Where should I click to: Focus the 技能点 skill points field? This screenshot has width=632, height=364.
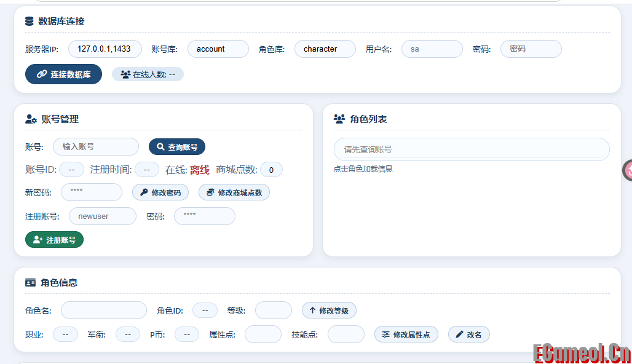(346, 334)
